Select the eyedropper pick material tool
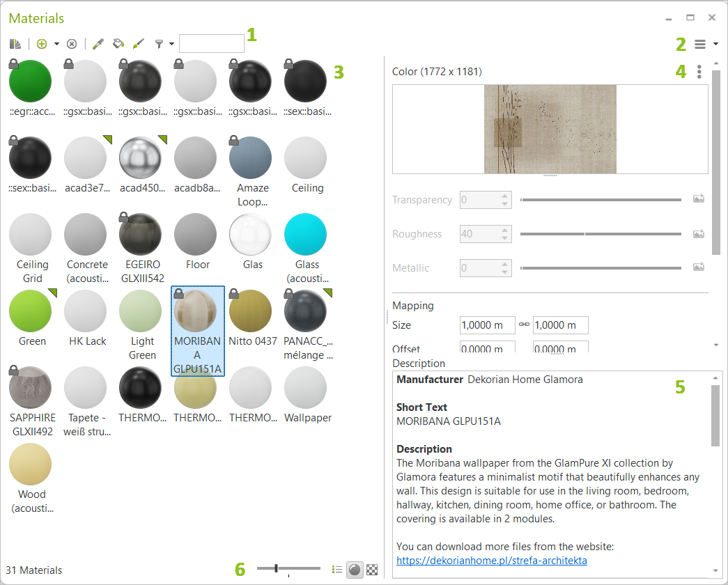728x585 pixels. tap(99, 44)
